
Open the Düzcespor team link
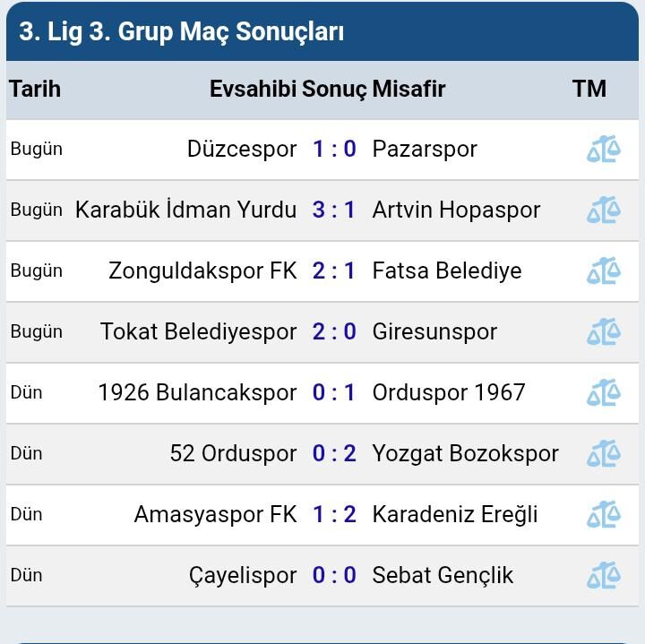[241, 150]
